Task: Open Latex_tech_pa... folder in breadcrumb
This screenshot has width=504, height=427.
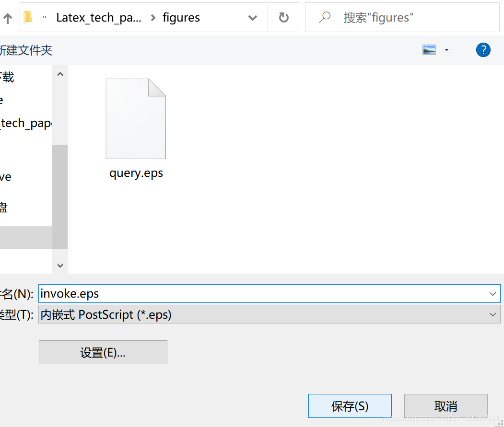Action: click(99, 17)
